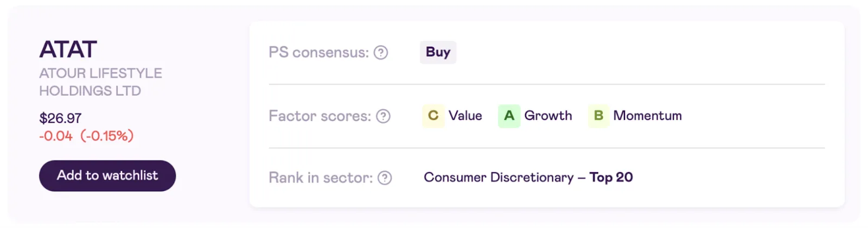Select the red -0.04 (-0.15%) price change

(x=86, y=136)
